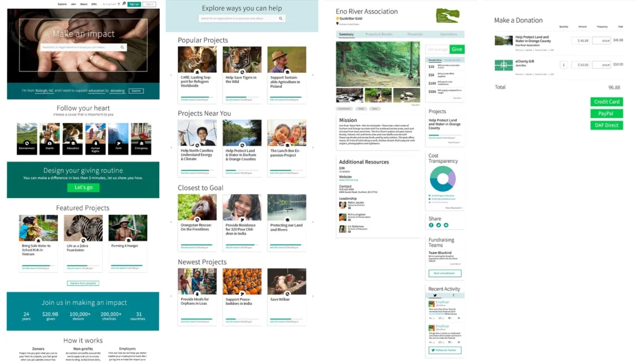Switch Recent Activity to the Twitter feed icon
This screenshot has height=362, width=644.
pos(435,295)
